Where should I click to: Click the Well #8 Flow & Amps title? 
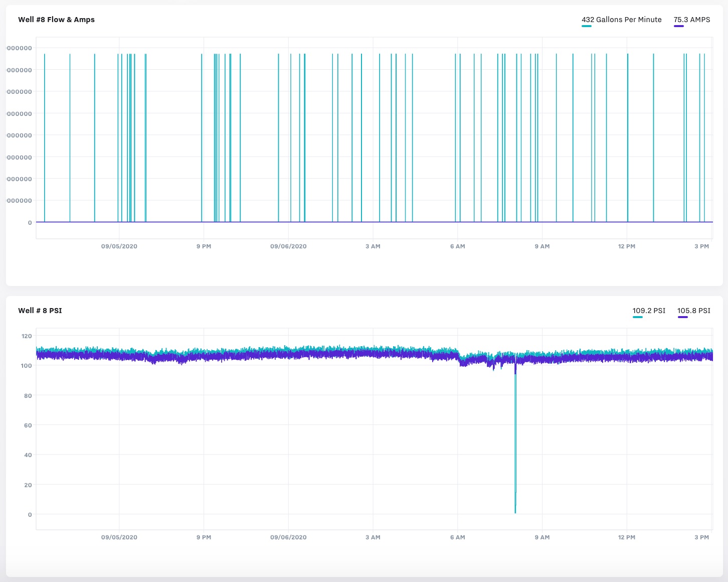[56, 20]
